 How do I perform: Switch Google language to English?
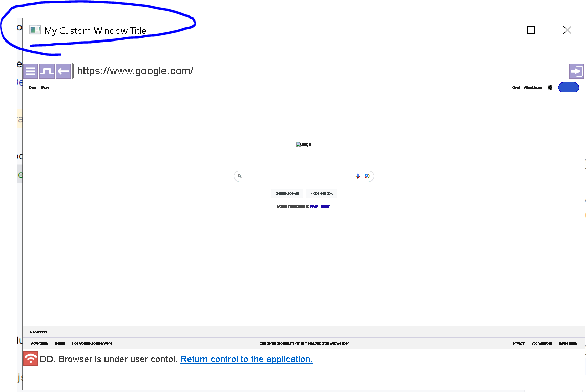coord(326,207)
